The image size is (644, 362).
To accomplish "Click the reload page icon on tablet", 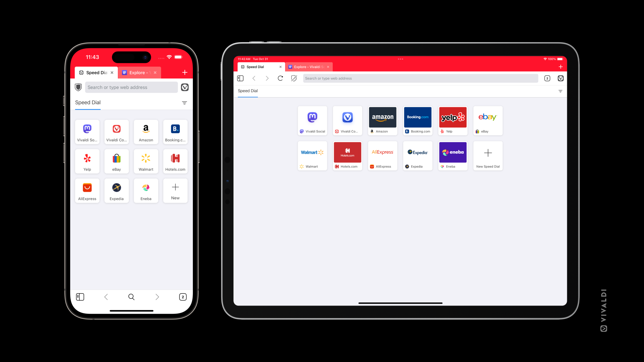I will pyautogui.click(x=280, y=78).
